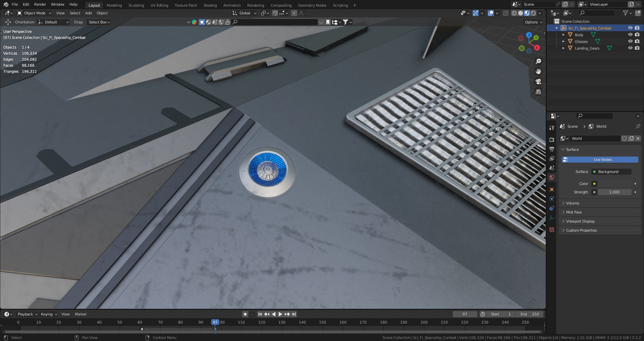Disable Landing_Gears in renders
Image resolution: width=644 pixels, height=341 pixels.
coord(637,48)
